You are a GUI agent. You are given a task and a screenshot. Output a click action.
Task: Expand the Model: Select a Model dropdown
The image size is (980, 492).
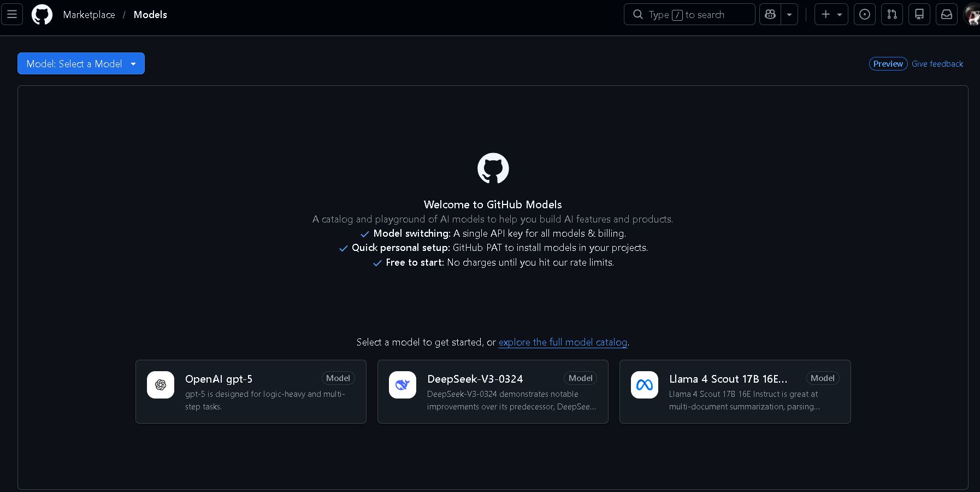81,63
